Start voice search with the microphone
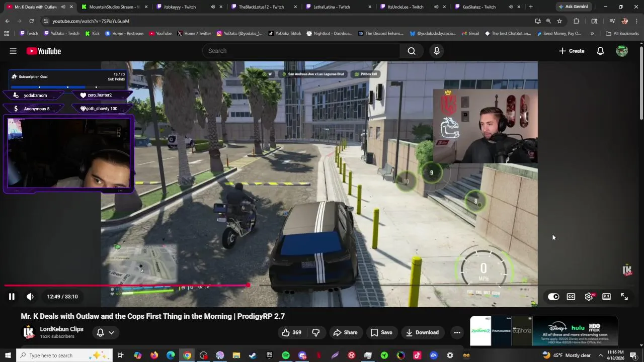The width and height of the screenshot is (644, 362). coord(437,51)
